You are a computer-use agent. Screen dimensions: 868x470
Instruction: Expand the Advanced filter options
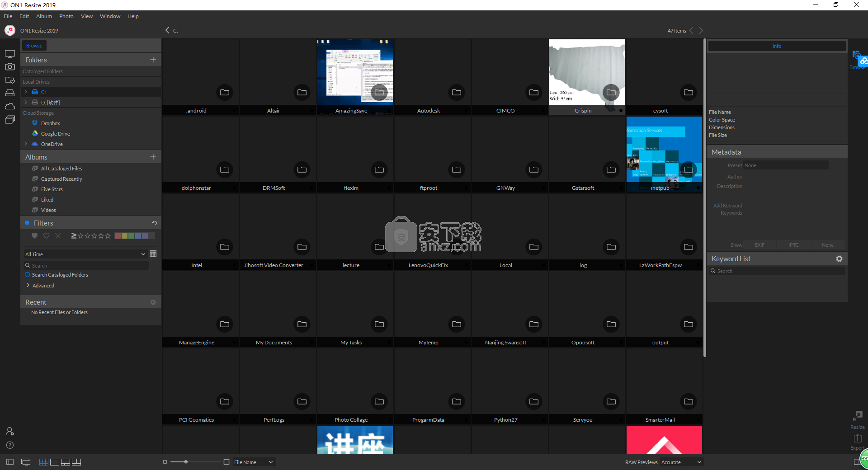tap(28, 286)
